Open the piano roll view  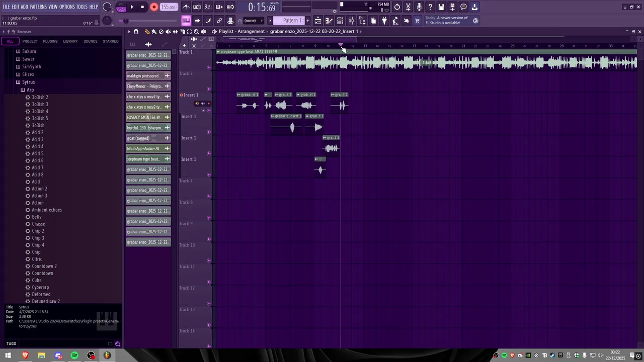[329, 21]
